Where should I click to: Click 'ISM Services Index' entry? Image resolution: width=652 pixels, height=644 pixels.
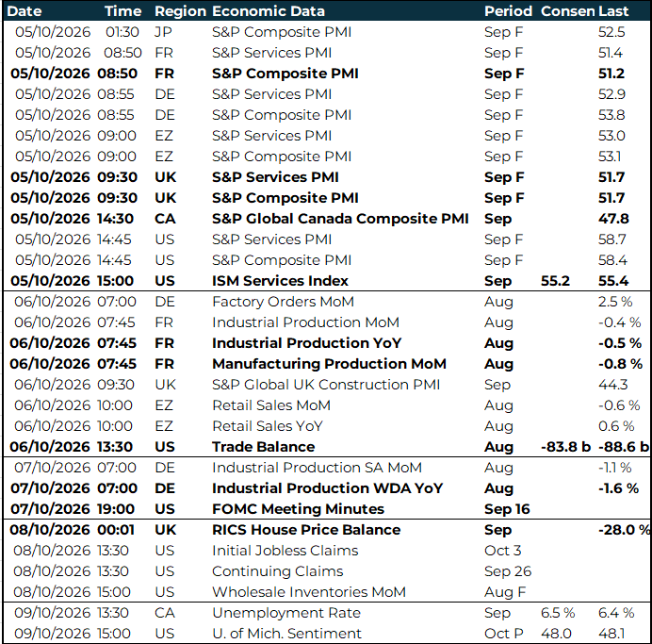pyautogui.click(x=280, y=281)
